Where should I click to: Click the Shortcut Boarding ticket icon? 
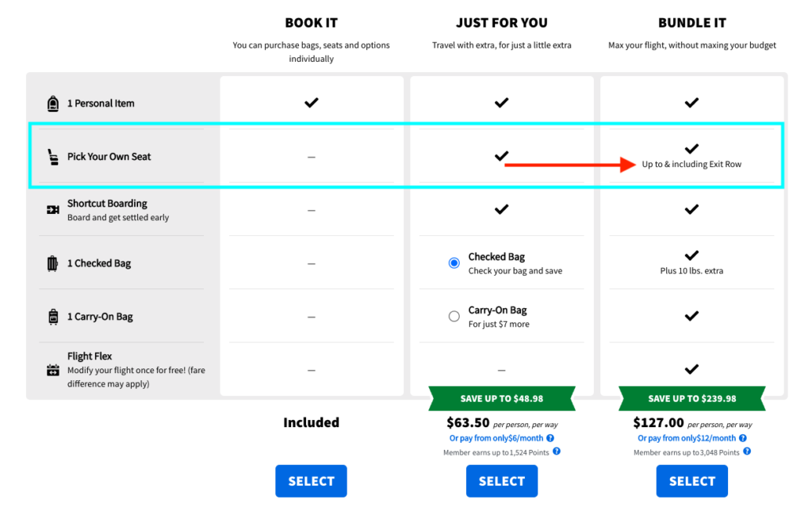pos(53,209)
